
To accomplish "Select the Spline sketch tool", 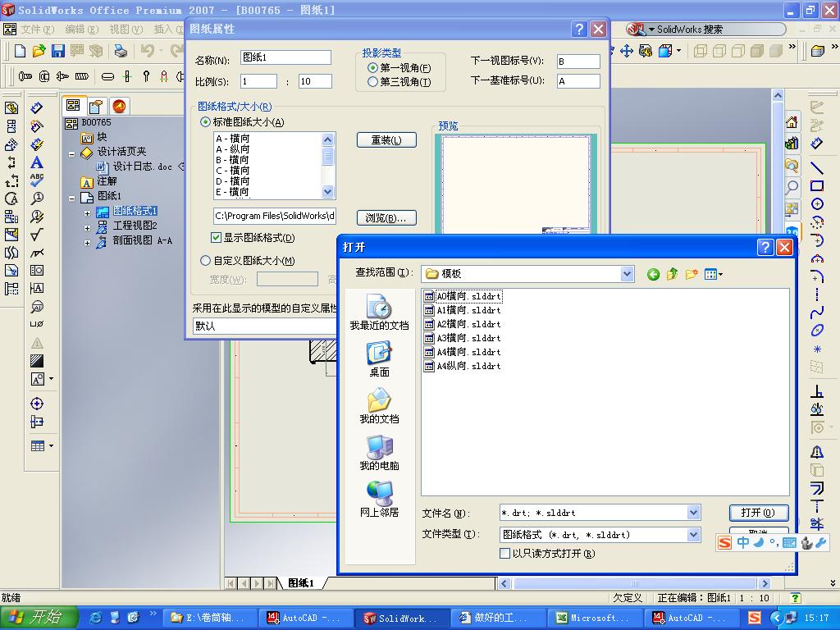I will 817,313.
